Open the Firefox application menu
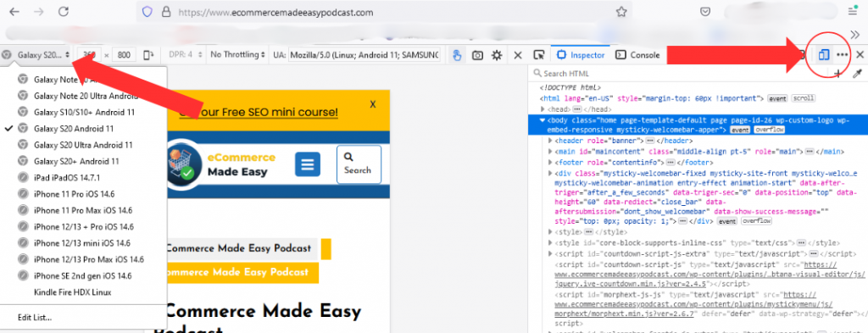 pyautogui.click(x=853, y=11)
